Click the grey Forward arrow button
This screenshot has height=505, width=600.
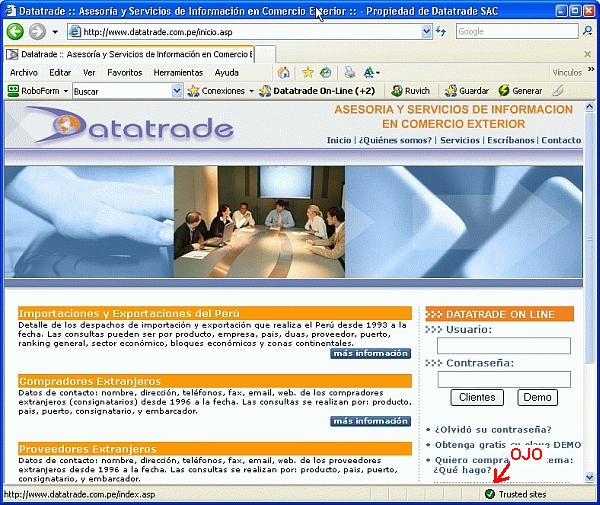[x=37, y=32]
